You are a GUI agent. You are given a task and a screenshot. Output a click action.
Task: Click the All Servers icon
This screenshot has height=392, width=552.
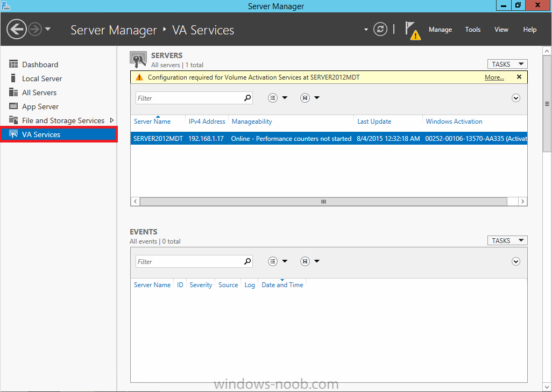(13, 92)
